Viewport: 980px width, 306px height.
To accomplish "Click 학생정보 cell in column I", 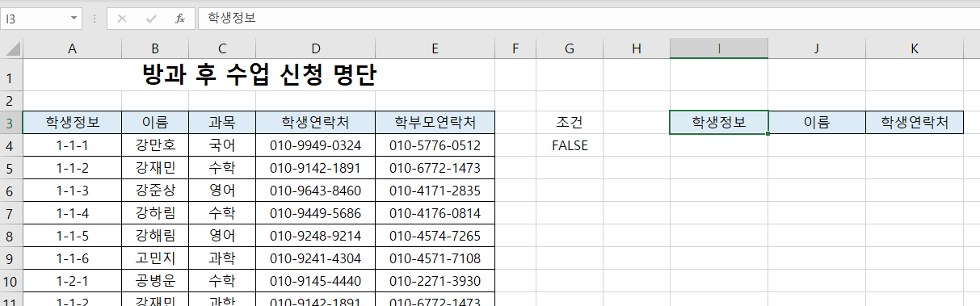I will [x=719, y=123].
